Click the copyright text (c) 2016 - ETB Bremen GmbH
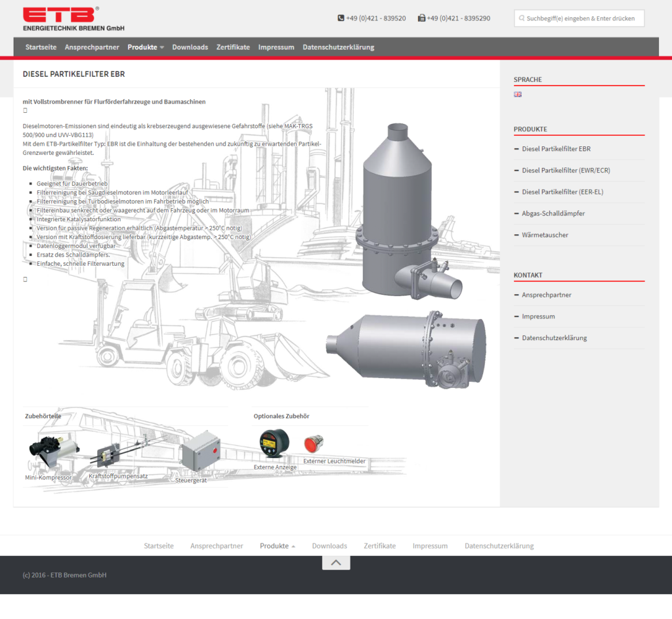672x619 pixels. point(64,575)
